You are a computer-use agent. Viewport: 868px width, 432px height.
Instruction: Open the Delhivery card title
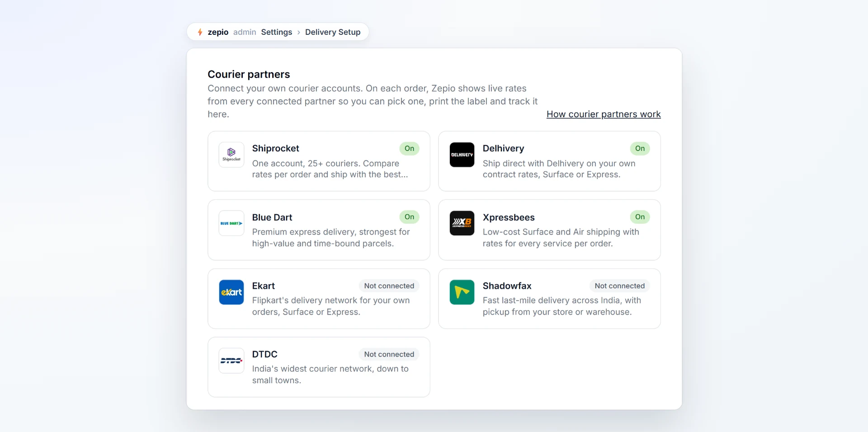click(504, 148)
